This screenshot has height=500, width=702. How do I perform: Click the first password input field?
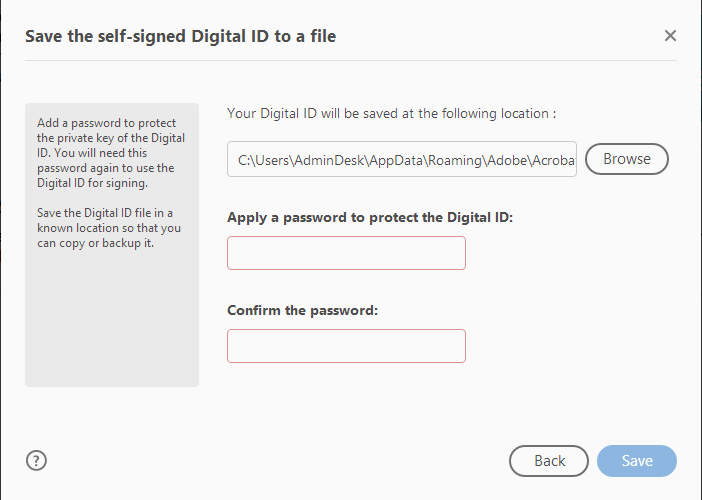(x=346, y=253)
